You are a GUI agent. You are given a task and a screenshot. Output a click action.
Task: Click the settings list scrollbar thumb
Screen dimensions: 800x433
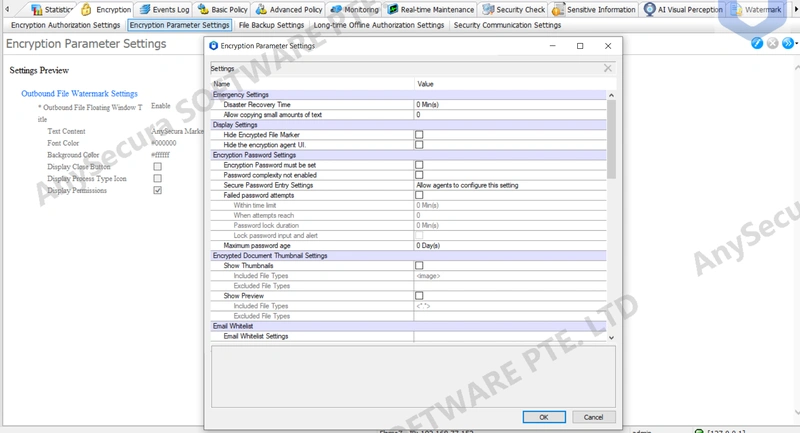[x=611, y=139]
